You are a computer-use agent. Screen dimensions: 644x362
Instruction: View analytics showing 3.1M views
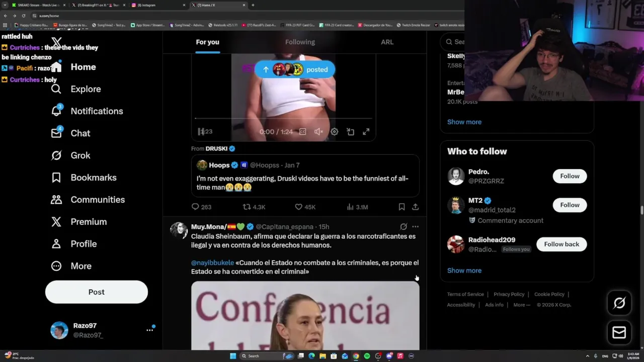click(x=357, y=207)
